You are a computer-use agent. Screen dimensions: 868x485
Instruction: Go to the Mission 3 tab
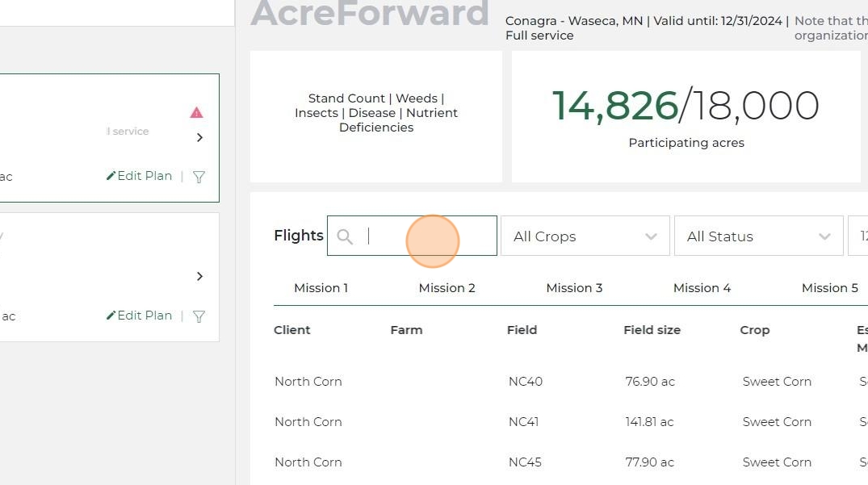point(574,288)
